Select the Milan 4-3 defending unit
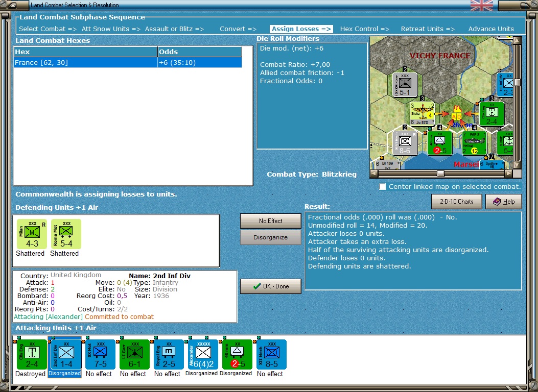 [x=32, y=234]
